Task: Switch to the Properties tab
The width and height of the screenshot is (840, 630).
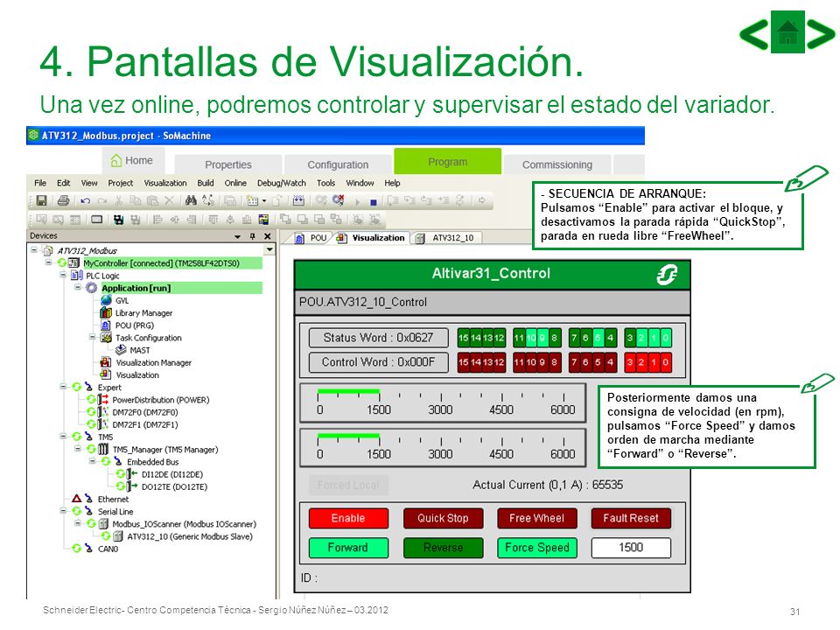Action: tap(228, 164)
